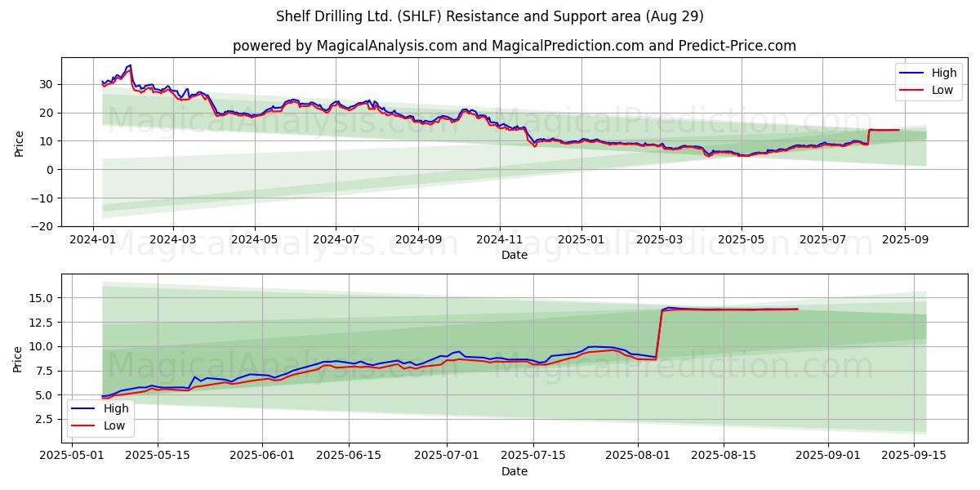980x490 pixels.
Task: Click the '2025-03' x-axis tick label
Action: coord(661,239)
